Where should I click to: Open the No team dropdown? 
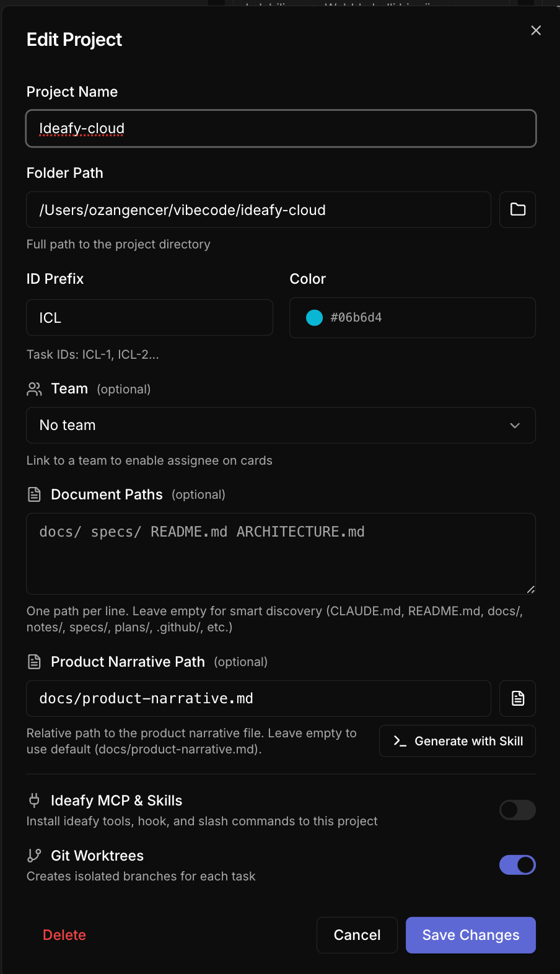point(281,426)
